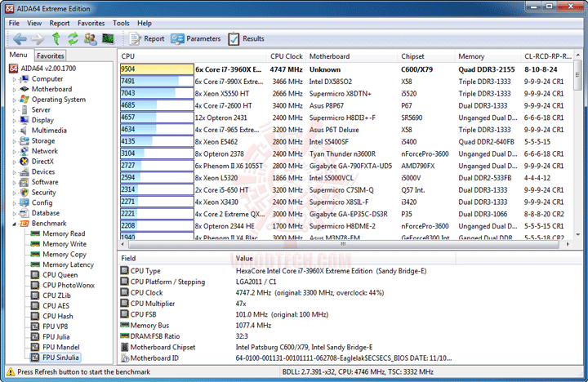This screenshot has width=588, height=382.
Task: Click the Server tree icon
Action: [24, 110]
